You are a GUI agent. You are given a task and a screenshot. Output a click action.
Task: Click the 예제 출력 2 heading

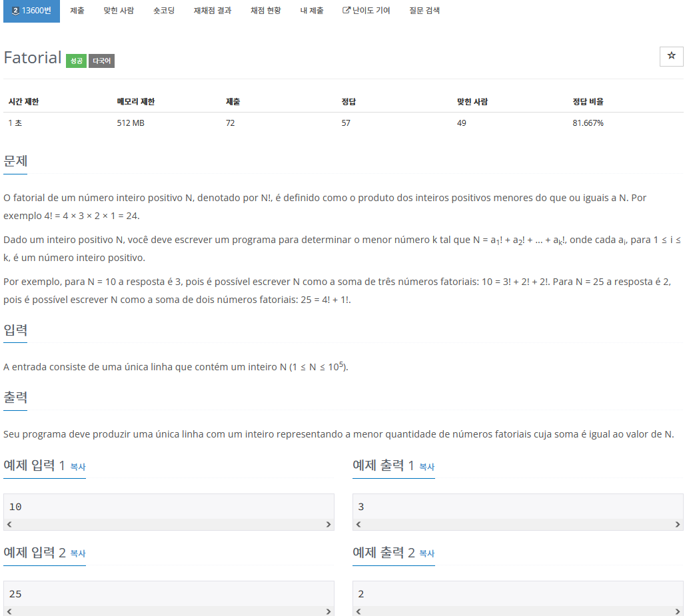[x=383, y=553]
